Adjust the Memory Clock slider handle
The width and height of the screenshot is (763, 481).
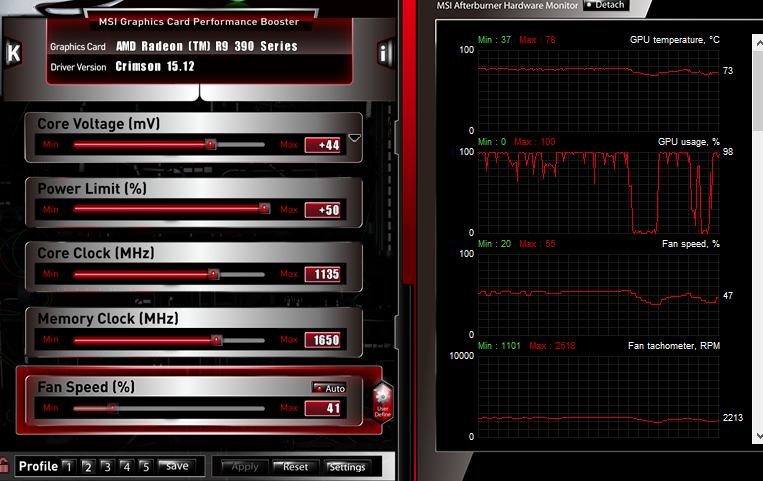(x=217, y=340)
